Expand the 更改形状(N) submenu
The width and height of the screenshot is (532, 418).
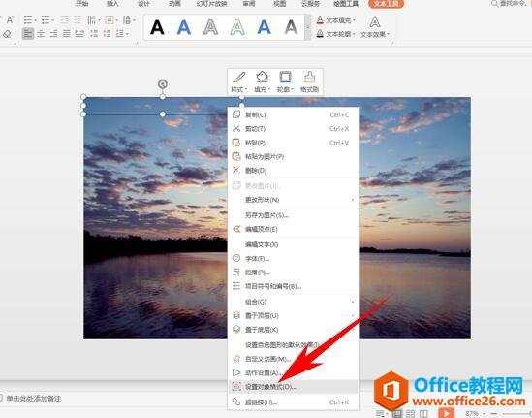pyautogui.click(x=294, y=200)
